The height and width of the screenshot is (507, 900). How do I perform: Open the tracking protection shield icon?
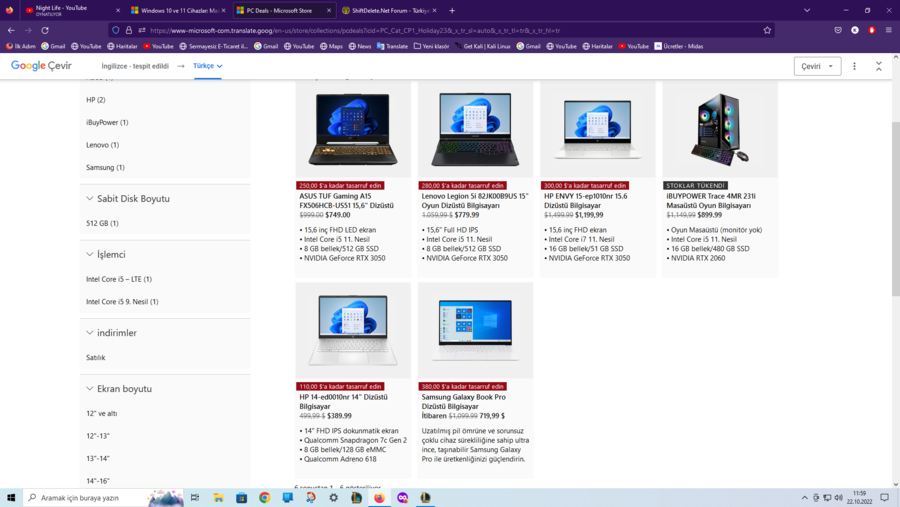click(116, 30)
